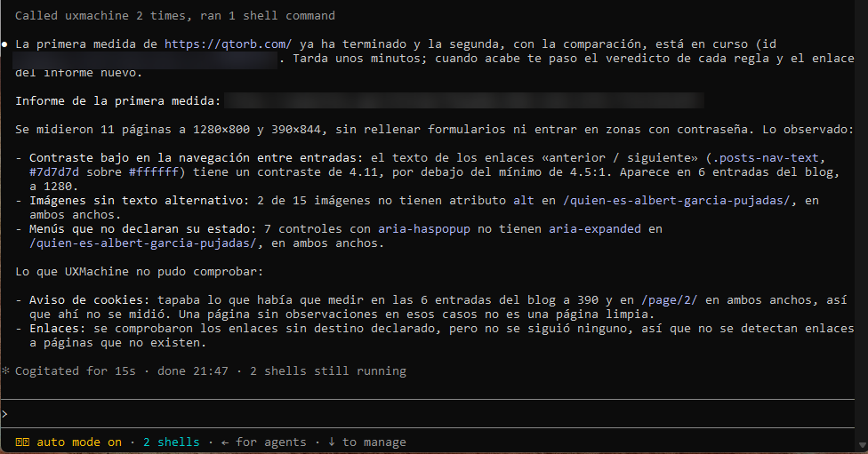Click the #7d7d7d color code

coord(54,172)
